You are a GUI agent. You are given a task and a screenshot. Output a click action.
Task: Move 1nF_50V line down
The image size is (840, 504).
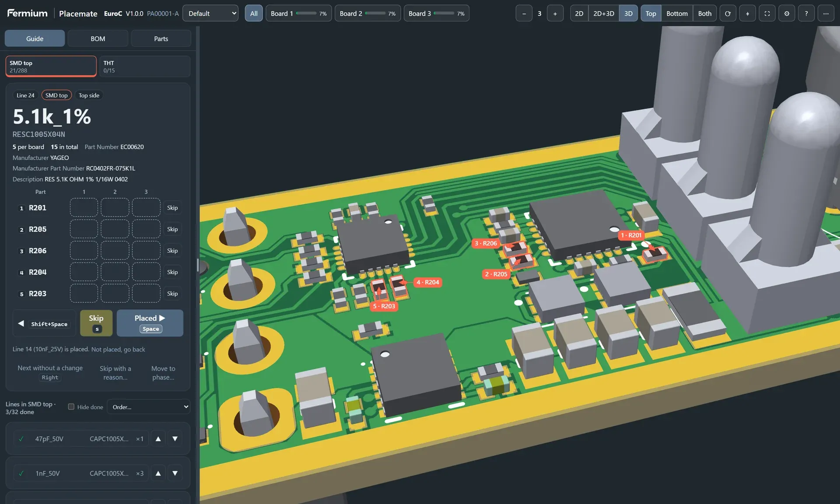click(175, 473)
